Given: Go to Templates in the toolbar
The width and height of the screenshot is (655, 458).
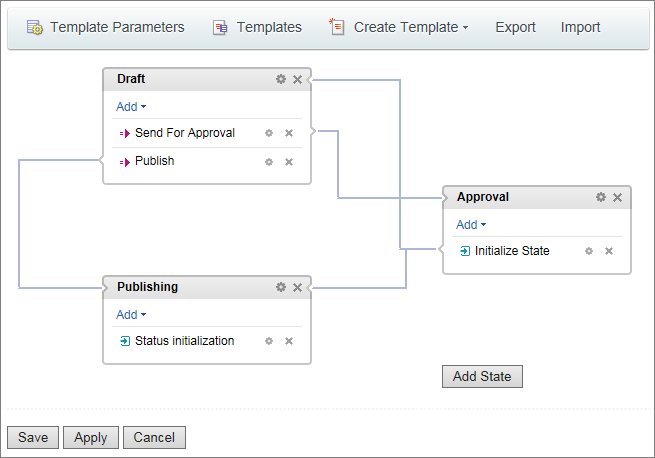Looking at the screenshot, I should point(258,28).
